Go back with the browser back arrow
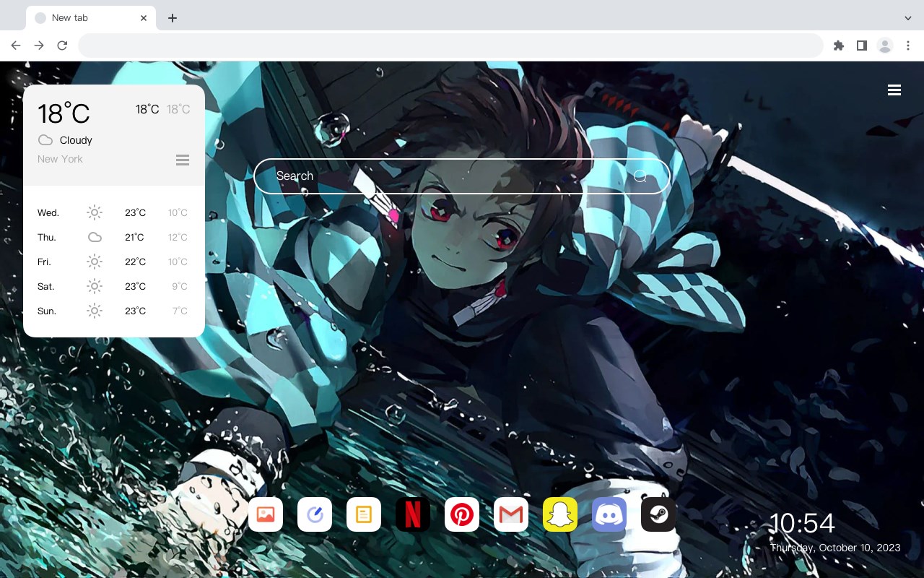This screenshot has height=578, width=924. (x=16, y=46)
